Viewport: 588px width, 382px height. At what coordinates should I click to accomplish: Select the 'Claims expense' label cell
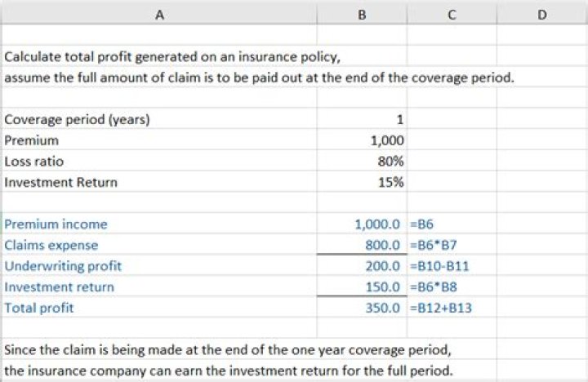pos(159,245)
